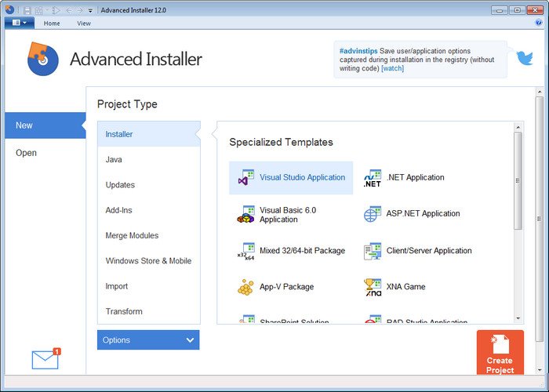This screenshot has width=549, height=392.
Task: Click the Visual Studio Application label
Action: click(x=302, y=177)
